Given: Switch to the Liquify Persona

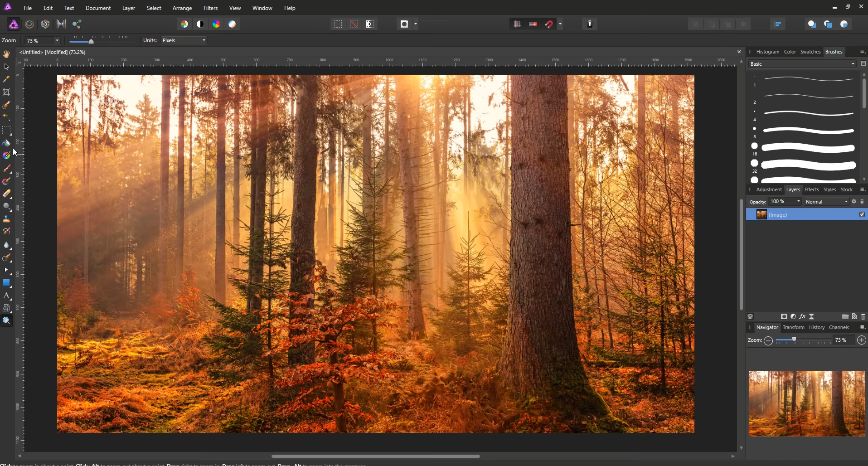Looking at the screenshot, I should coord(29,24).
